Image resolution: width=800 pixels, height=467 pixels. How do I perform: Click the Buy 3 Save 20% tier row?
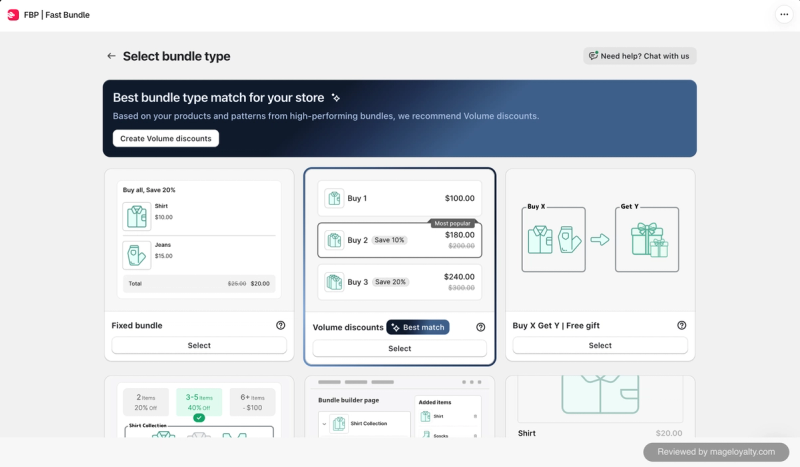[x=399, y=282]
